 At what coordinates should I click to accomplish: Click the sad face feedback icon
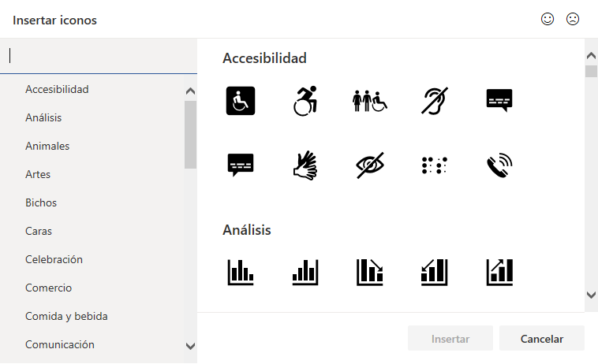tap(573, 19)
